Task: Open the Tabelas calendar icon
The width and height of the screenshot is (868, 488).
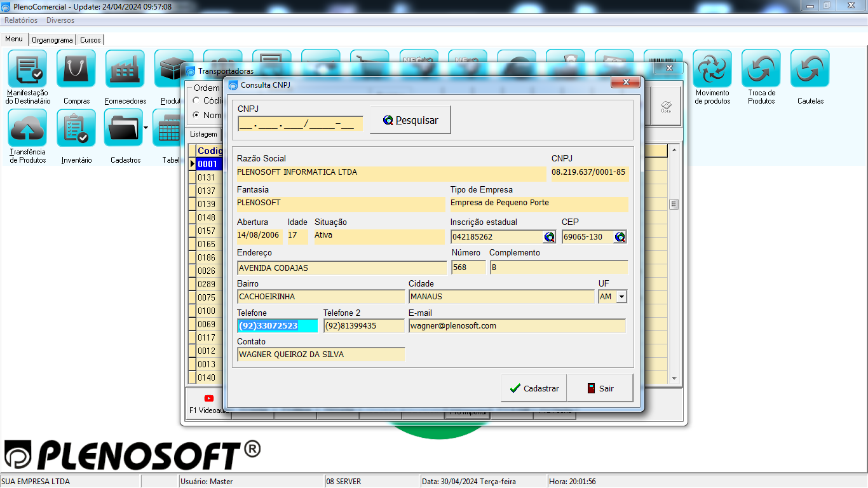Action: pyautogui.click(x=167, y=128)
